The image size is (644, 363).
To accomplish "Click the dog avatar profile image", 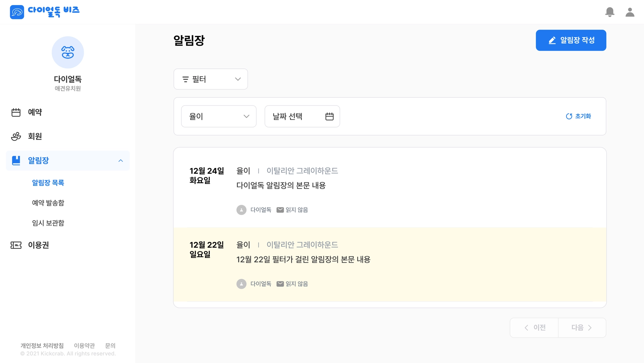I will point(68,52).
